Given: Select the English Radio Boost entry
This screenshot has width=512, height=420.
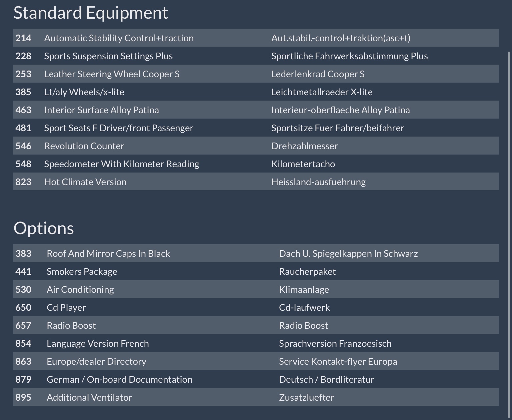Looking at the screenshot, I should click(71, 325).
